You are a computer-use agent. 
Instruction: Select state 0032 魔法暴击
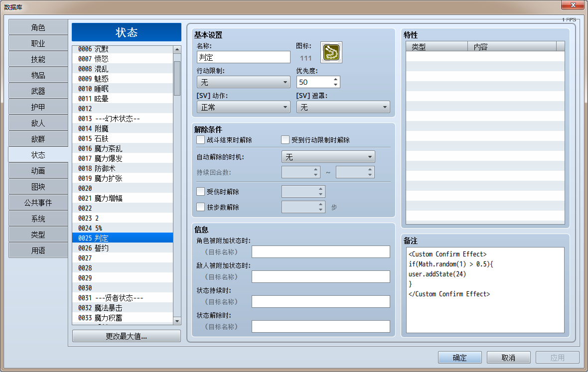point(123,308)
